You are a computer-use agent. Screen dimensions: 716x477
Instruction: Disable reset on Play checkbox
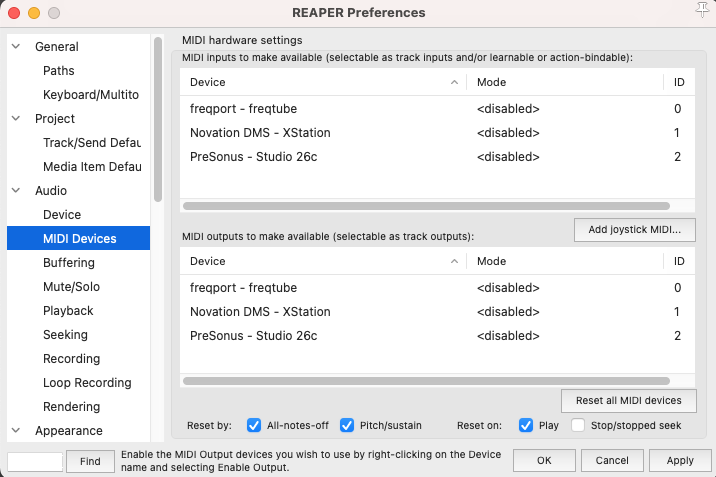(526, 425)
